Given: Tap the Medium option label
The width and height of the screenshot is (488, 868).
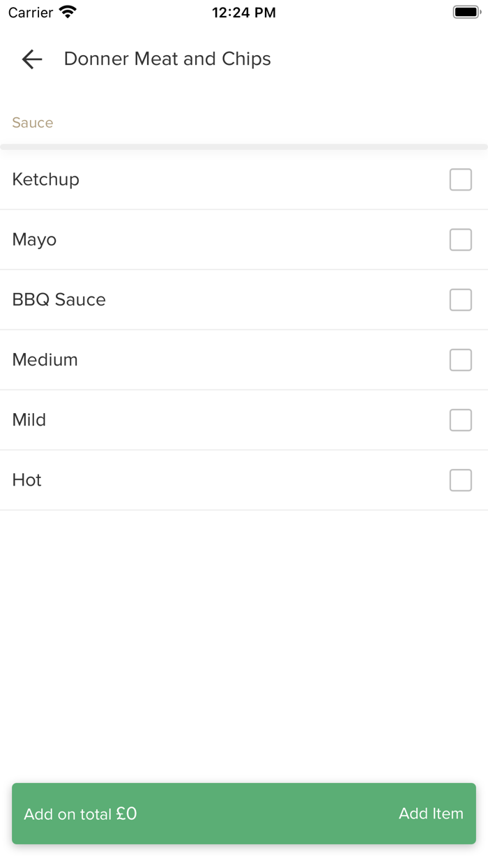Looking at the screenshot, I should pos(45,359).
